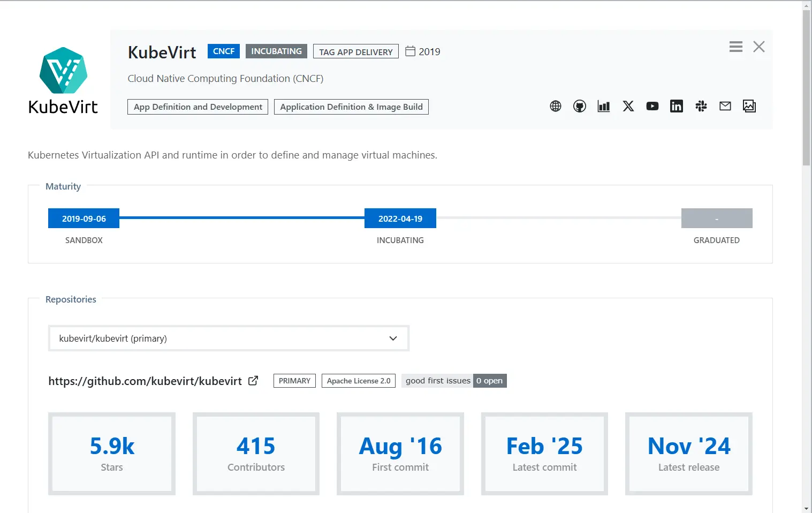The image size is (812, 513).
Task: Select the Apache License 2.0 badge
Action: (x=358, y=381)
